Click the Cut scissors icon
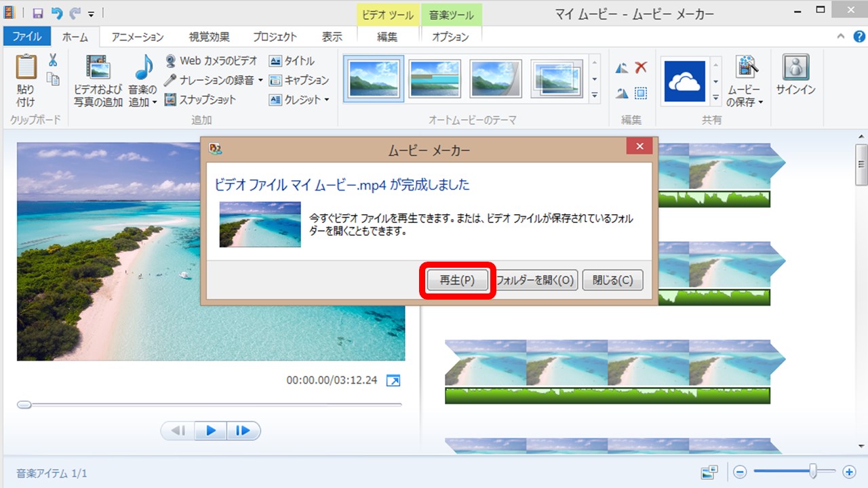Screen dimensions: 868x488 coord(52,60)
